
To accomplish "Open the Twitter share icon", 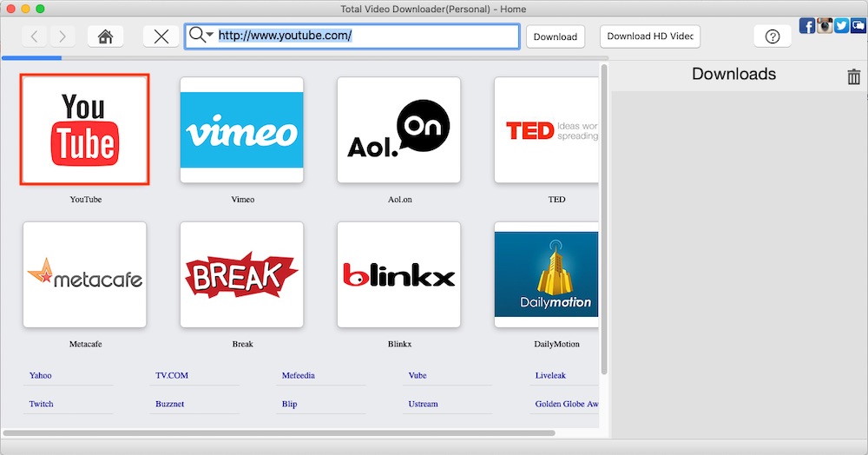I will coord(841,25).
